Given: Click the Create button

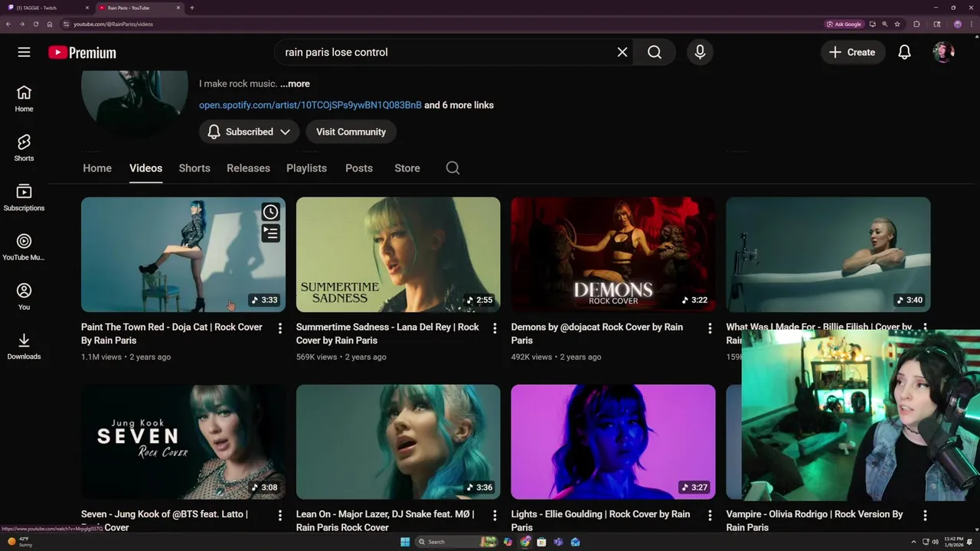Looking at the screenshot, I should (x=852, y=52).
